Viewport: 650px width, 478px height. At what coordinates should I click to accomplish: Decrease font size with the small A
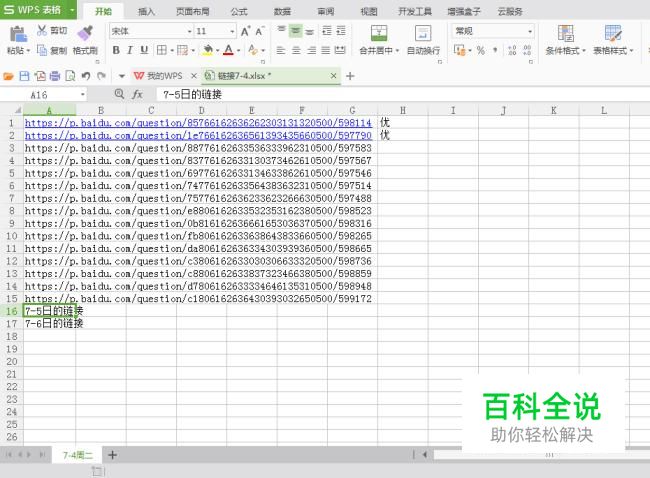tap(260, 32)
